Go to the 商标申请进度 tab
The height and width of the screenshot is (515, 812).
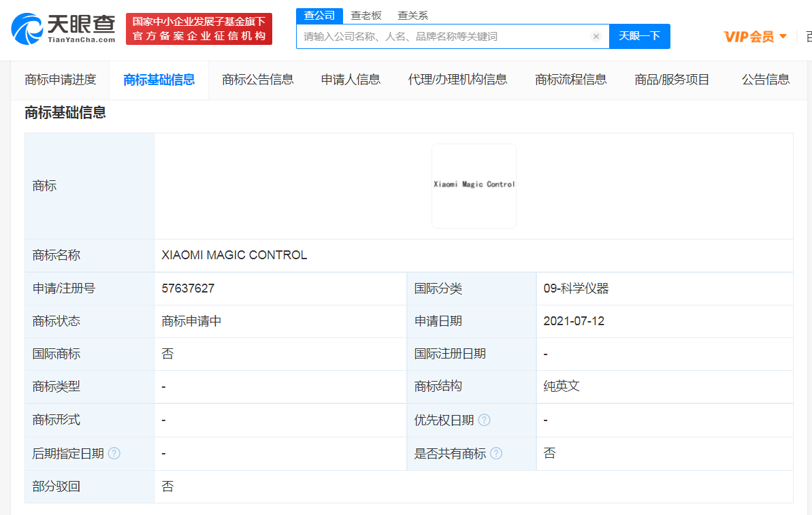click(61, 80)
